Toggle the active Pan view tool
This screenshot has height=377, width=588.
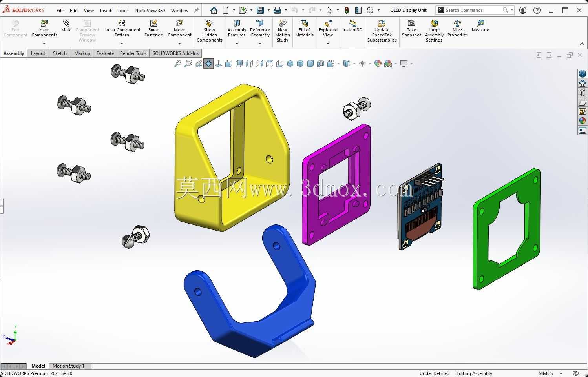pos(208,64)
